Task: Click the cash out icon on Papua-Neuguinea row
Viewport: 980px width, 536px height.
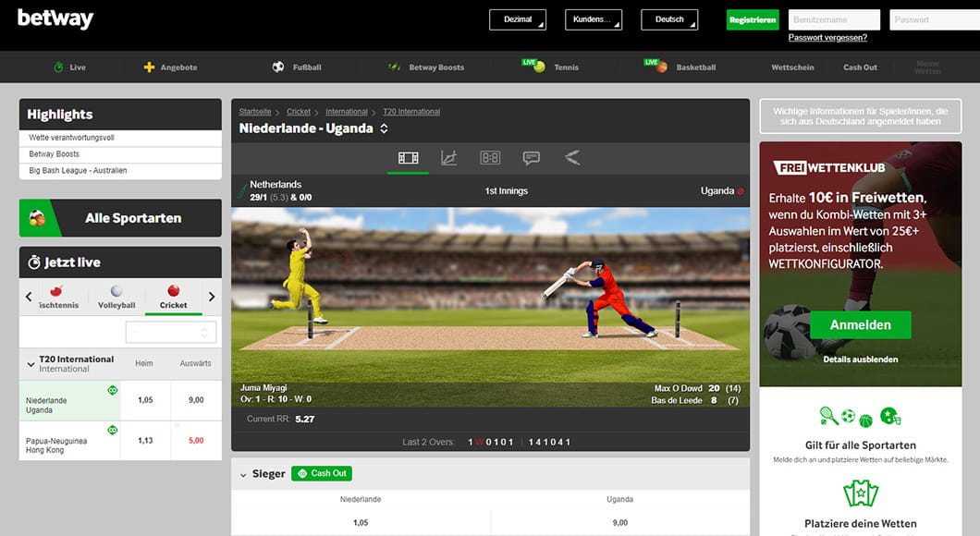Action: coord(113,430)
